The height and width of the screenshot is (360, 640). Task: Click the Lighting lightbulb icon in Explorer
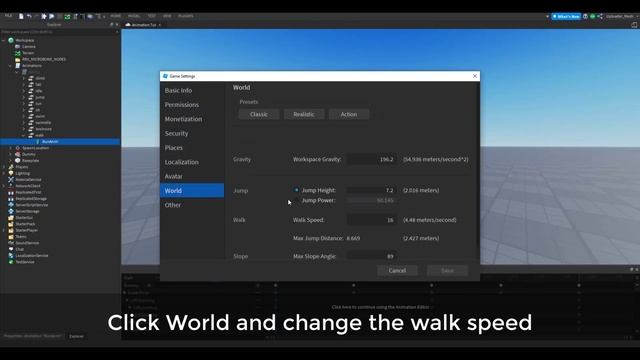(11, 173)
